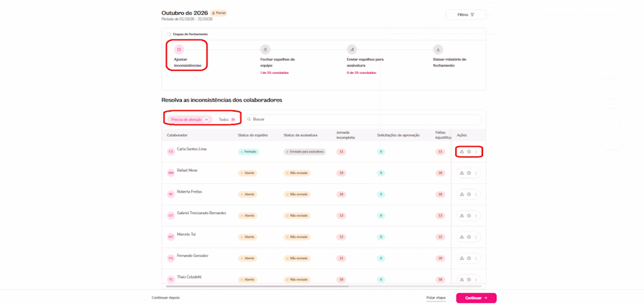Click the name Gabriel Trevizanuto Bernardes
This screenshot has width=644, height=305.
[x=202, y=213]
